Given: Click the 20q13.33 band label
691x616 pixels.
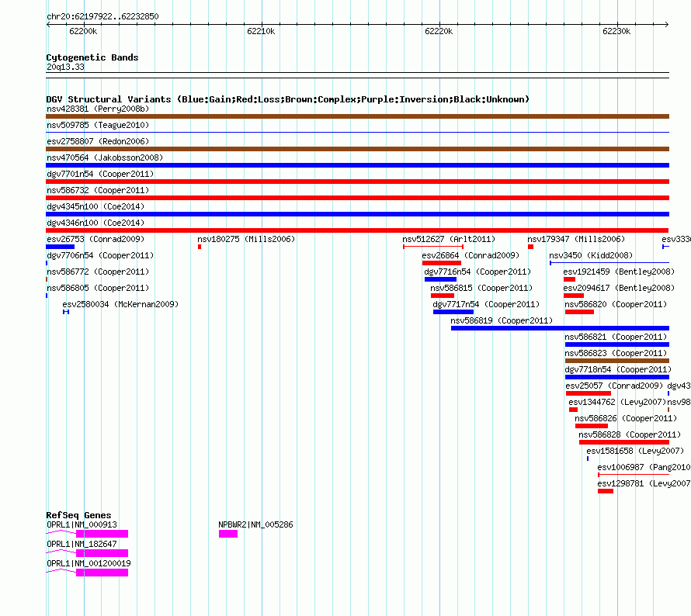Looking at the screenshot, I should point(65,67).
